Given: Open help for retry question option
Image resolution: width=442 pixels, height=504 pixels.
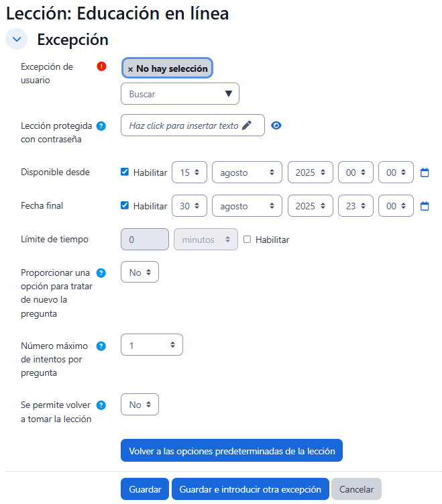Looking at the screenshot, I should click(101, 272).
